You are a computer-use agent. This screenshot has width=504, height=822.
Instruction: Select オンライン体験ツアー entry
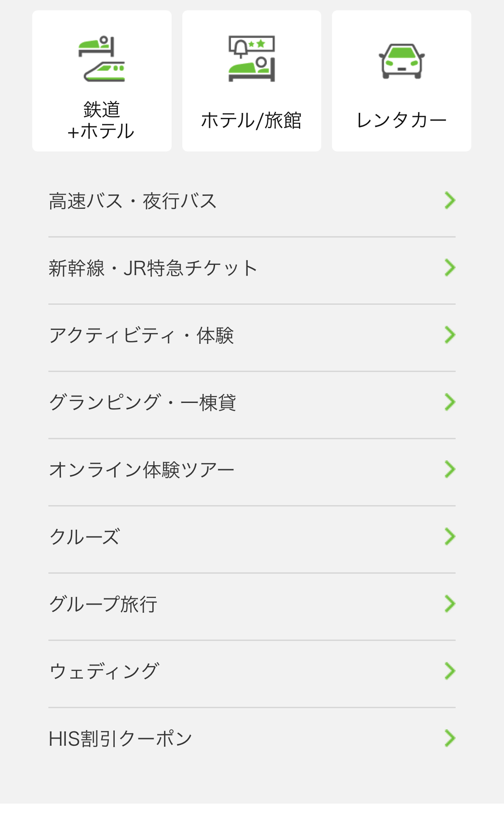tap(142, 470)
